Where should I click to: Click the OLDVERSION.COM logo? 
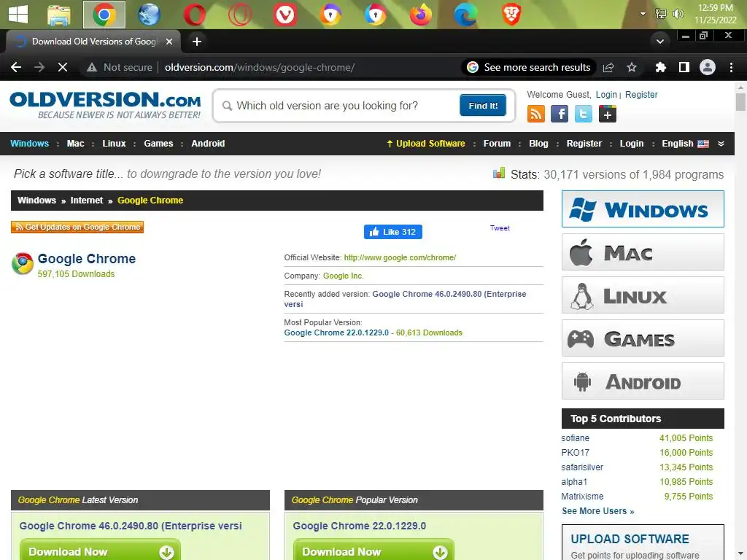click(x=105, y=105)
